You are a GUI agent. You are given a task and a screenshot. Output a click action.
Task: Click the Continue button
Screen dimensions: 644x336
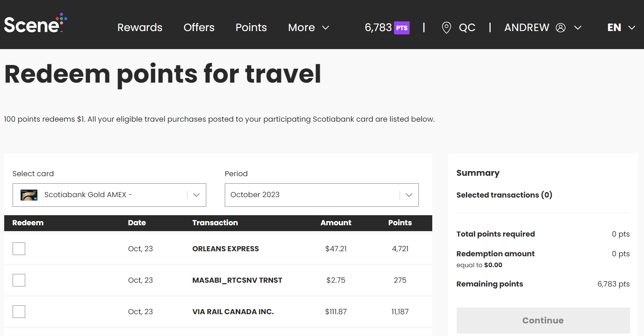point(543,320)
